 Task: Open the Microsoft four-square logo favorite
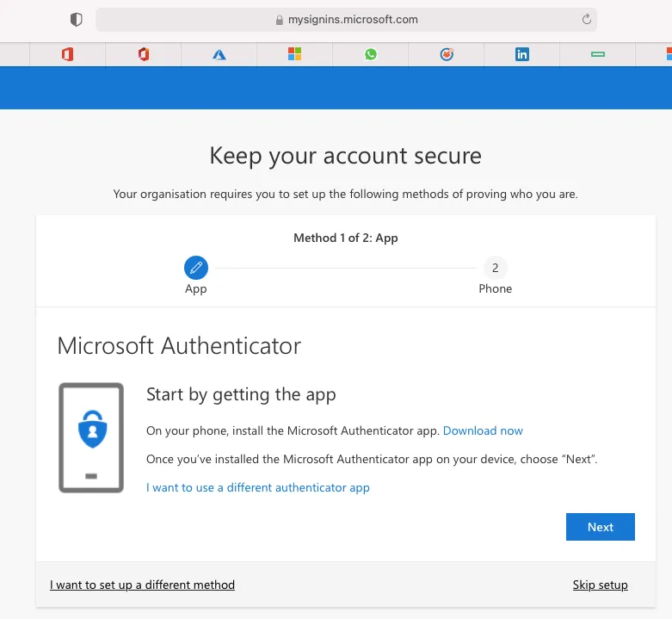click(x=295, y=54)
